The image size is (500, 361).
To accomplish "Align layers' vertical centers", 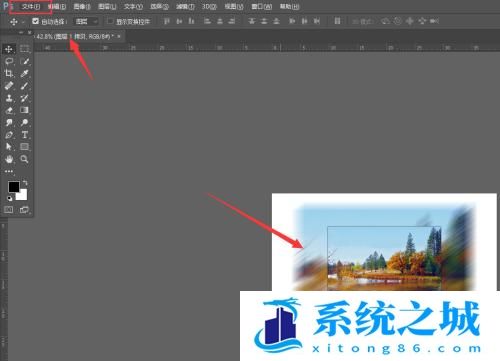I will [179, 21].
